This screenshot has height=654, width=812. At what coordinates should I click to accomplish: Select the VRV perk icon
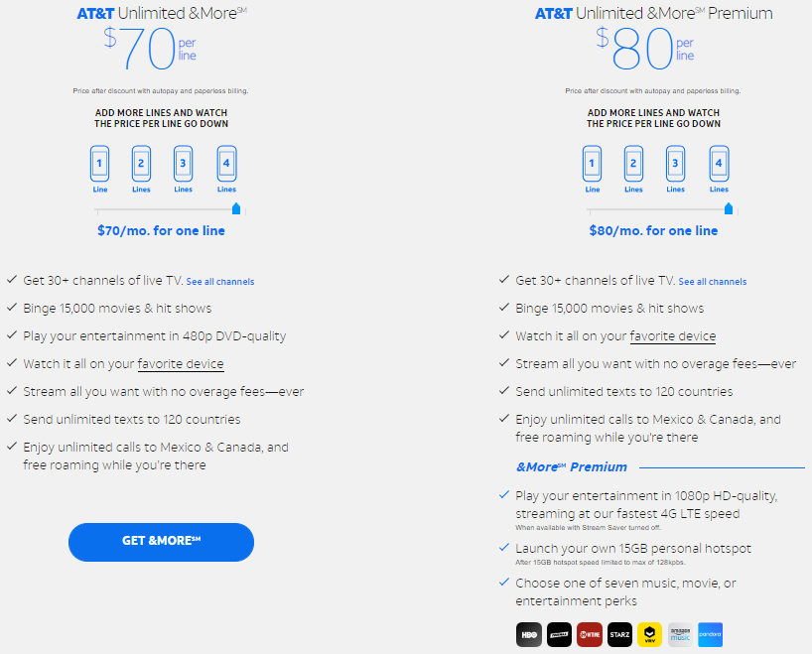[650, 634]
